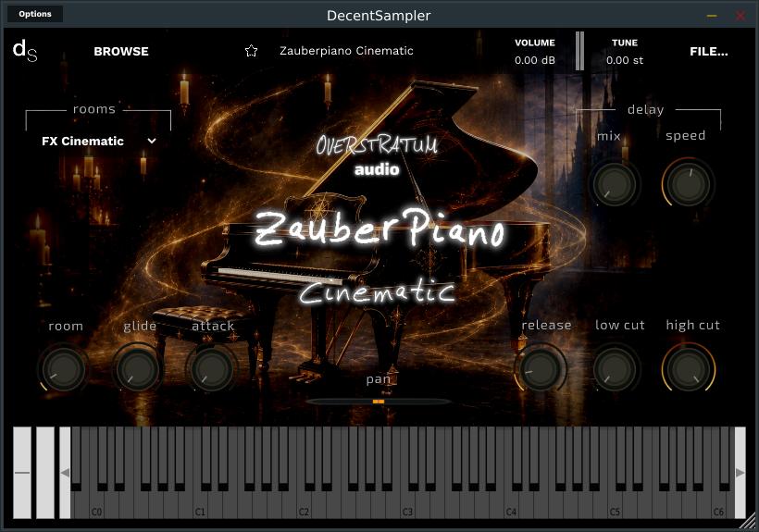This screenshot has width=759, height=532.
Task: Play the C5 key on keyboard
Action: [615, 505]
